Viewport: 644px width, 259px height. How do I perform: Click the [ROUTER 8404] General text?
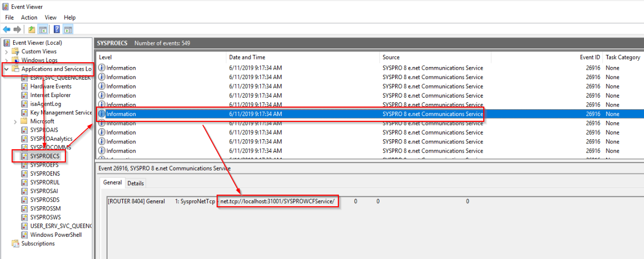tap(136, 202)
